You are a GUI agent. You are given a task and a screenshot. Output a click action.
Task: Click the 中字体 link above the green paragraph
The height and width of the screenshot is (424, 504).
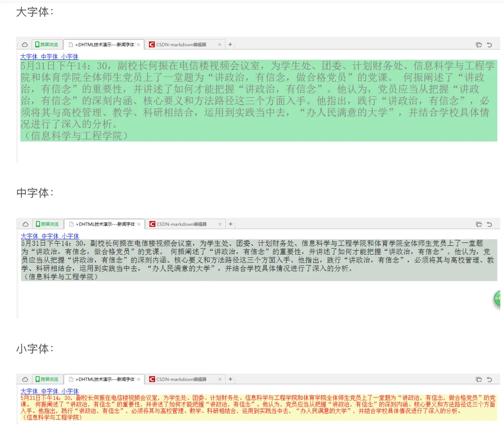pyautogui.click(x=49, y=57)
